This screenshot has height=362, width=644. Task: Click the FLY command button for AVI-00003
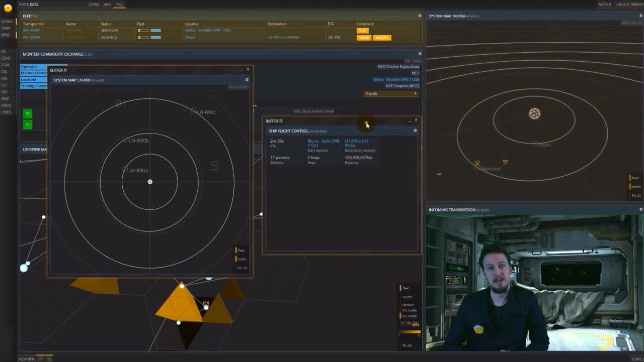362,30
